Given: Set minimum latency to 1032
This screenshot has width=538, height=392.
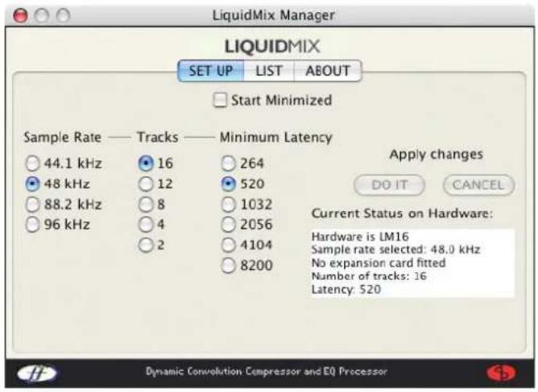Looking at the screenshot, I should point(229,204).
